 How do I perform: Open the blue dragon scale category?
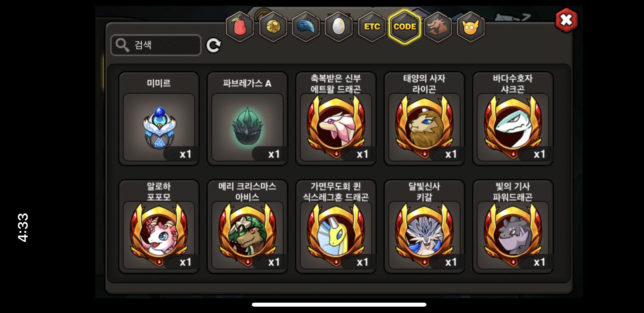(306, 27)
